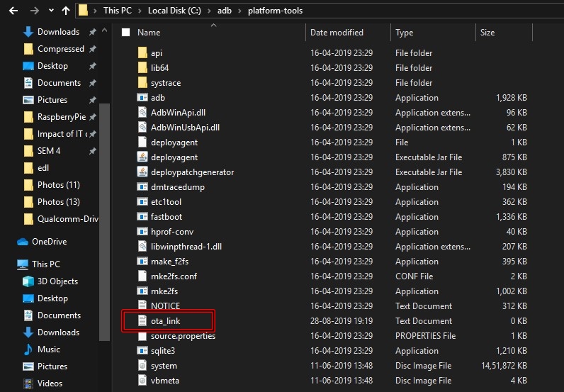564x392 pixels.
Task: Click 'Local Disk (C:)' breadcrumb
Action: tap(174, 11)
